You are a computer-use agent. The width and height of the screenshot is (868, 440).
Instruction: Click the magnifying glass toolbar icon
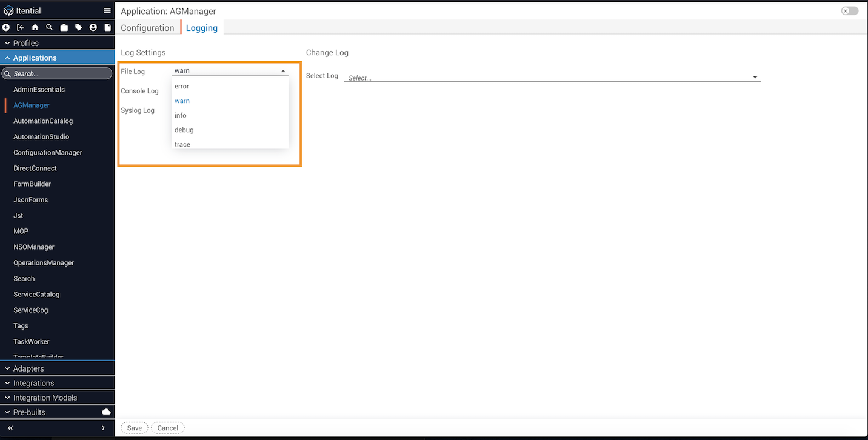click(50, 27)
